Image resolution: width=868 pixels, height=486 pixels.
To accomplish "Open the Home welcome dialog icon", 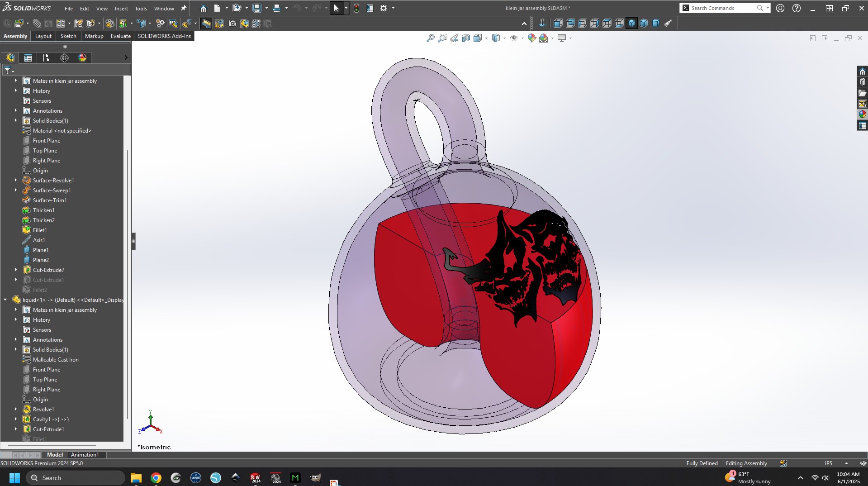I will 204,8.
